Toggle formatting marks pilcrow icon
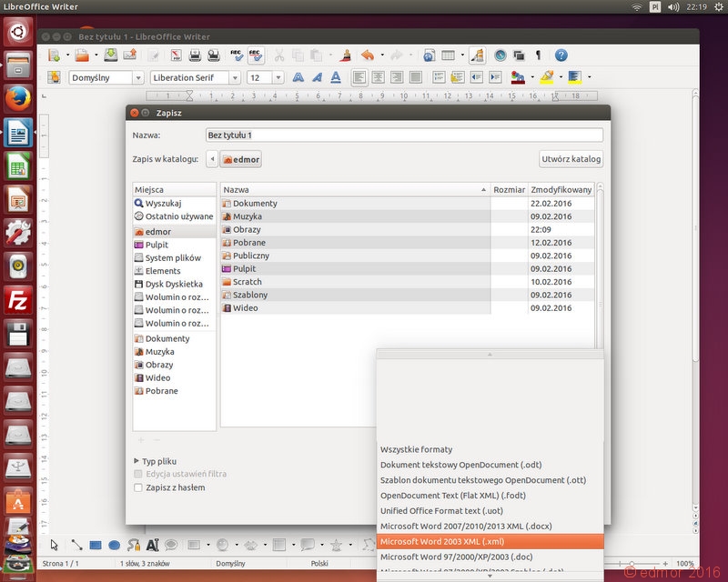 pos(538,55)
